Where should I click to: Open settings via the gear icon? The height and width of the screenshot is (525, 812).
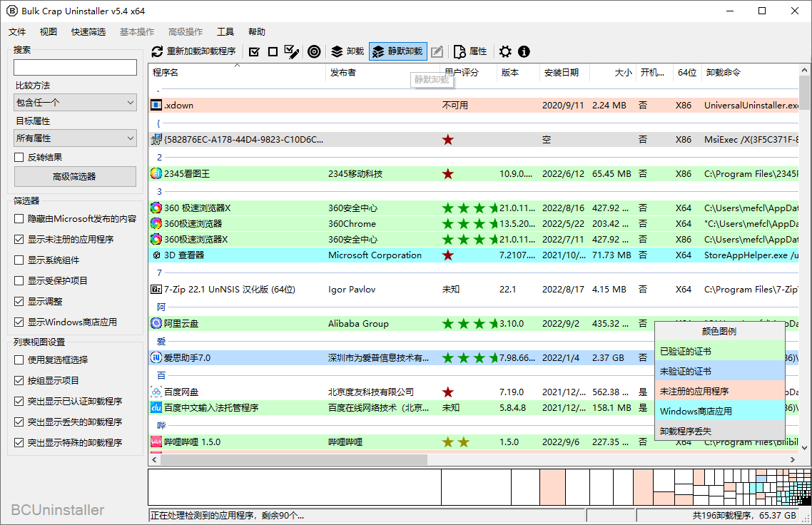(505, 51)
